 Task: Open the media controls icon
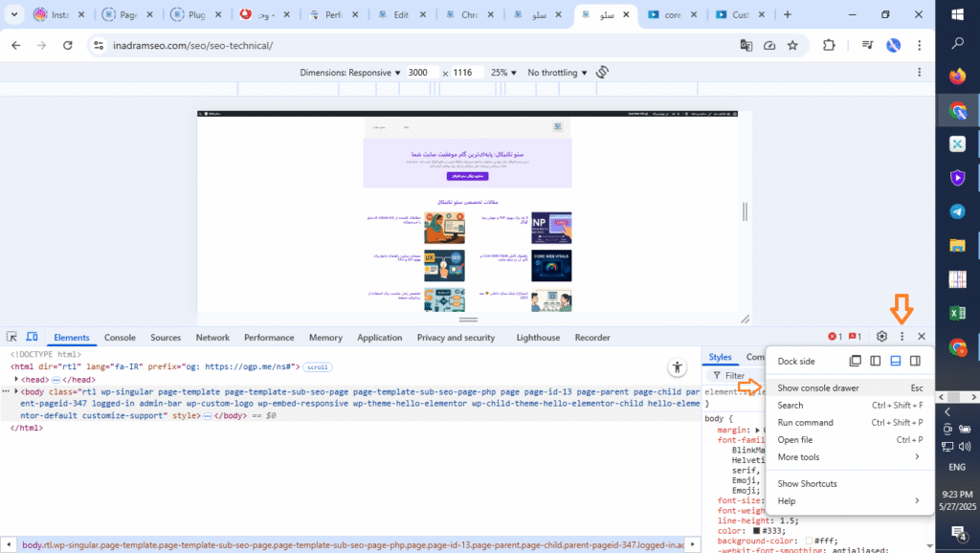coord(867,45)
